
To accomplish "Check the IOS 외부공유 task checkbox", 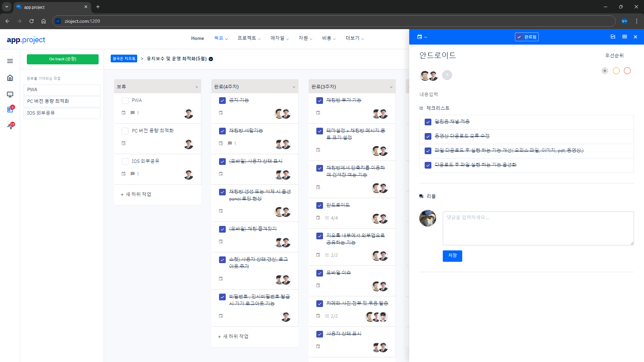I will click(125, 162).
